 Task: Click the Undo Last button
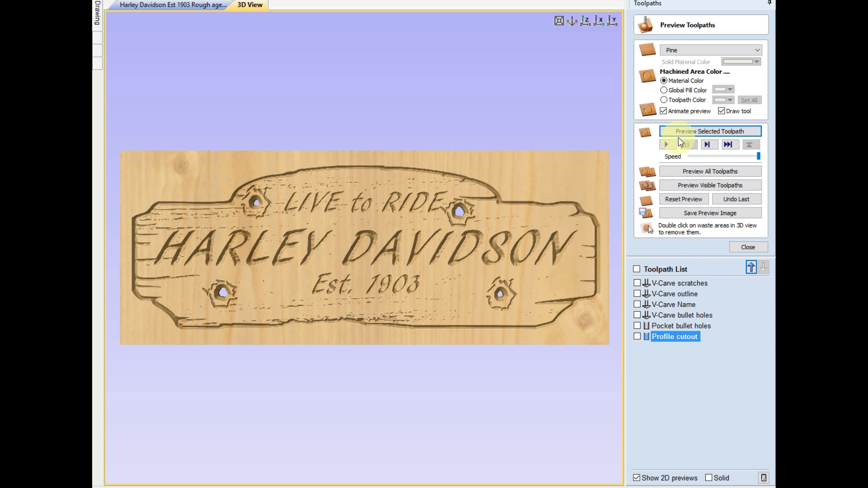[x=736, y=199]
